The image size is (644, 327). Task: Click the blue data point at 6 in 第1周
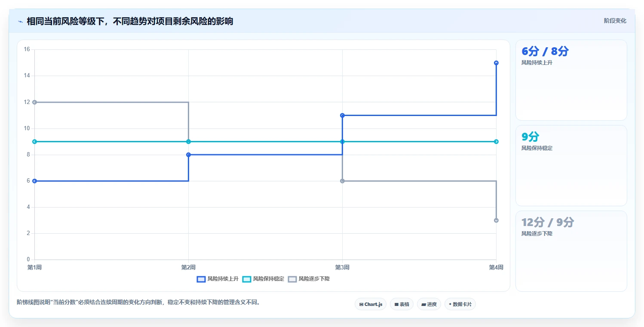click(34, 181)
